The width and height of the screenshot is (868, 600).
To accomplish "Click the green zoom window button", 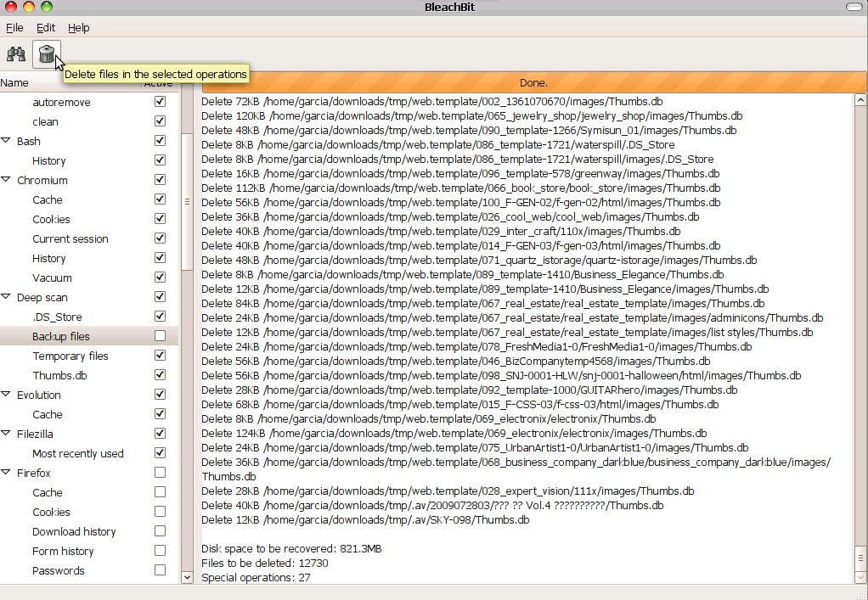I will click(x=47, y=7).
